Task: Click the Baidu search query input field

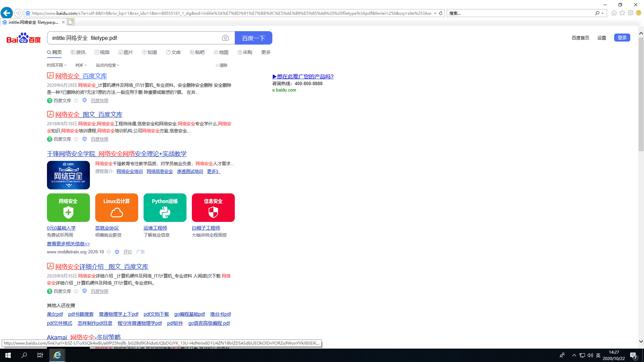Action: pos(134,38)
